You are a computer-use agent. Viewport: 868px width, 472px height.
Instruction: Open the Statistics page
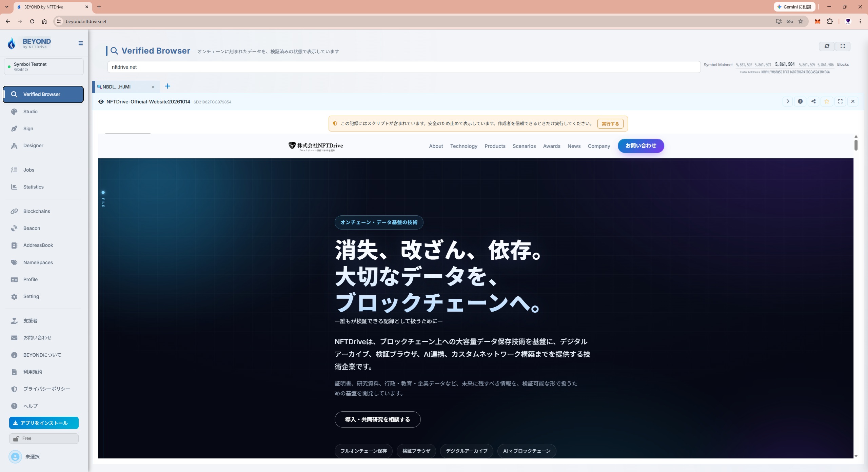[x=43, y=187]
